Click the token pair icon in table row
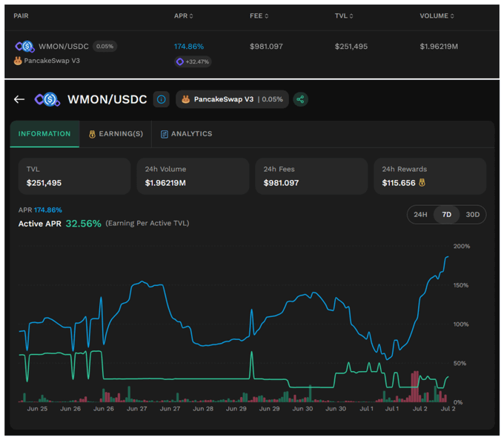This screenshot has width=504, height=440. 24,47
